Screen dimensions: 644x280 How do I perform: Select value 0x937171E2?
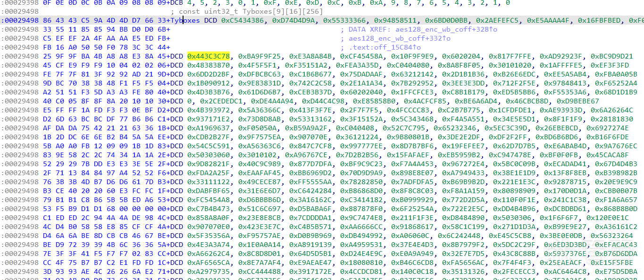click(209, 119)
